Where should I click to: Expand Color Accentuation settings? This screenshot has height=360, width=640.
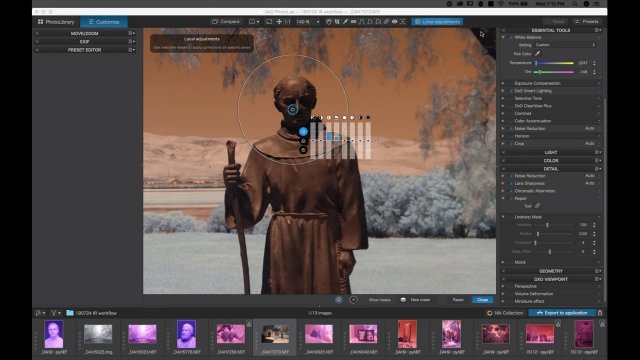click(x=503, y=121)
